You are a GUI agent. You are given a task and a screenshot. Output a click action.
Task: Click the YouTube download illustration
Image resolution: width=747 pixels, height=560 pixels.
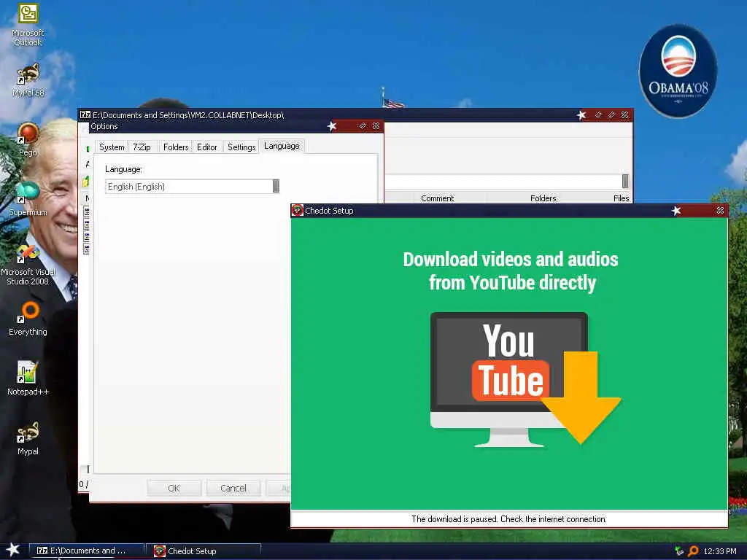click(525, 379)
